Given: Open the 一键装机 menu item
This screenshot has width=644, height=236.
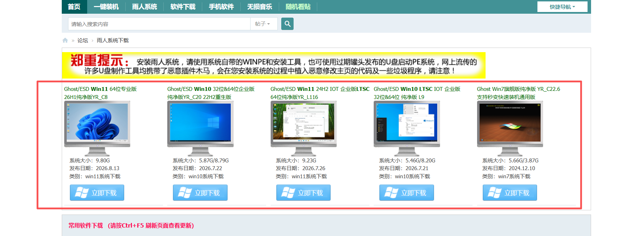Looking at the screenshot, I should pyautogui.click(x=106, y=7).
